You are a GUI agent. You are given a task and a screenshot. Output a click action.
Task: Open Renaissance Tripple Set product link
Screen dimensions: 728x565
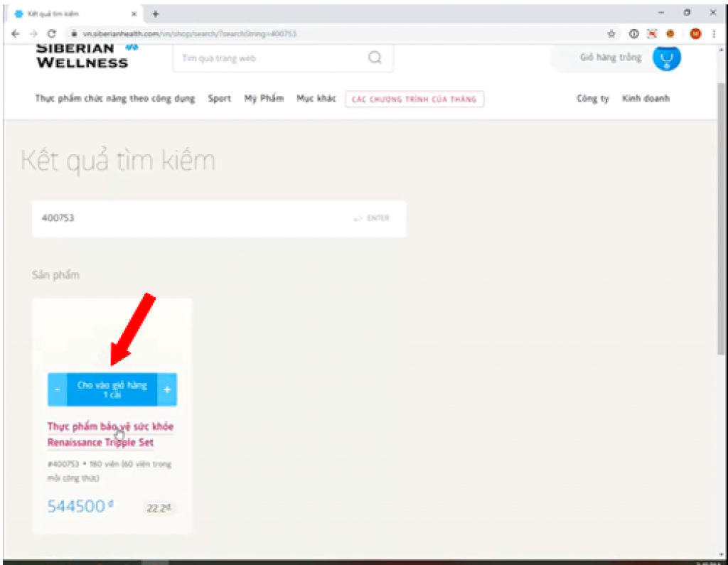(110, 434)
